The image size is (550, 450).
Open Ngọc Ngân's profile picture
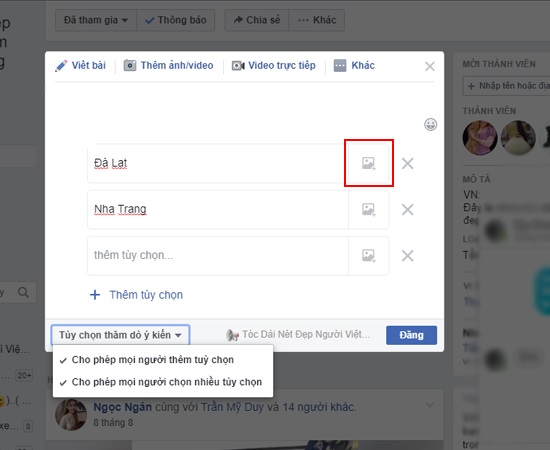[71, 414]
